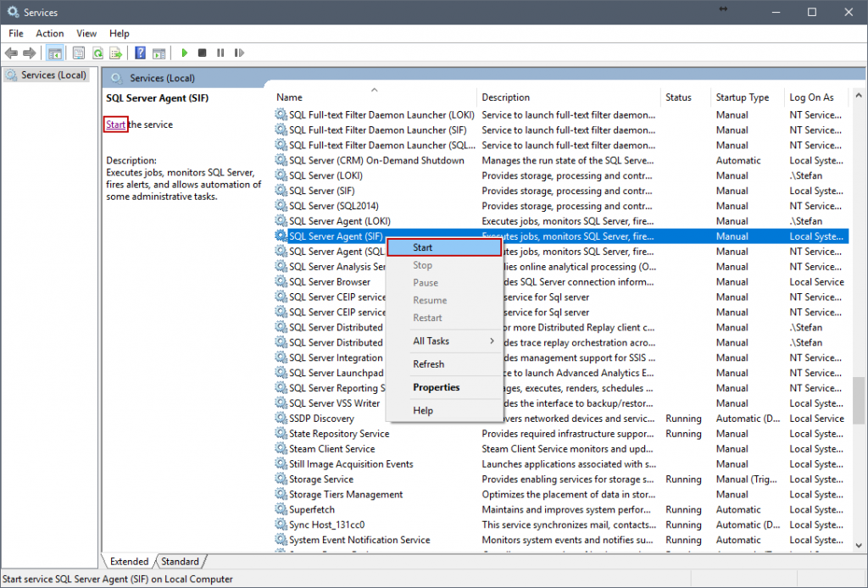Open help using the question mark toolbar icon
868x588 pixels.
coord(140,53)
